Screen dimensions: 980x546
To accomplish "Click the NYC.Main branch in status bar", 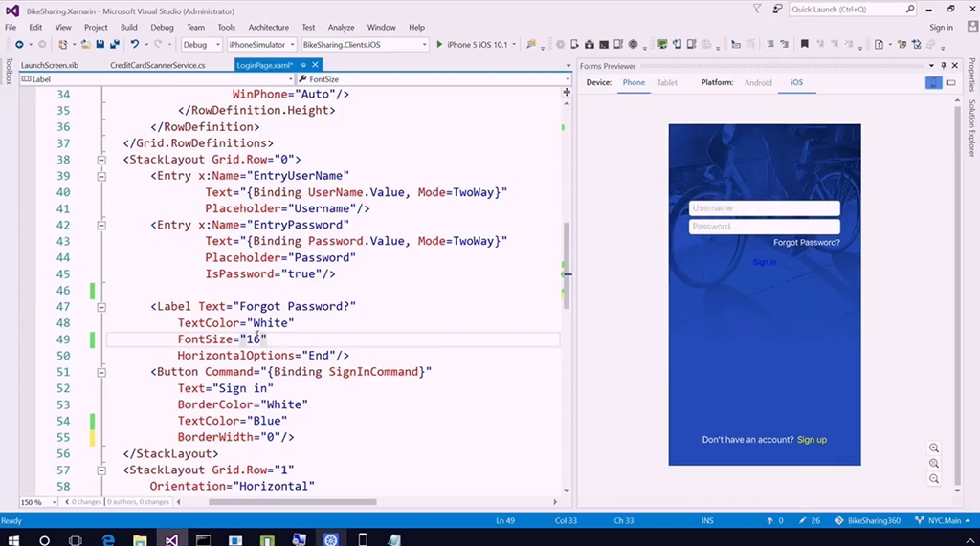I will point(947,521).
